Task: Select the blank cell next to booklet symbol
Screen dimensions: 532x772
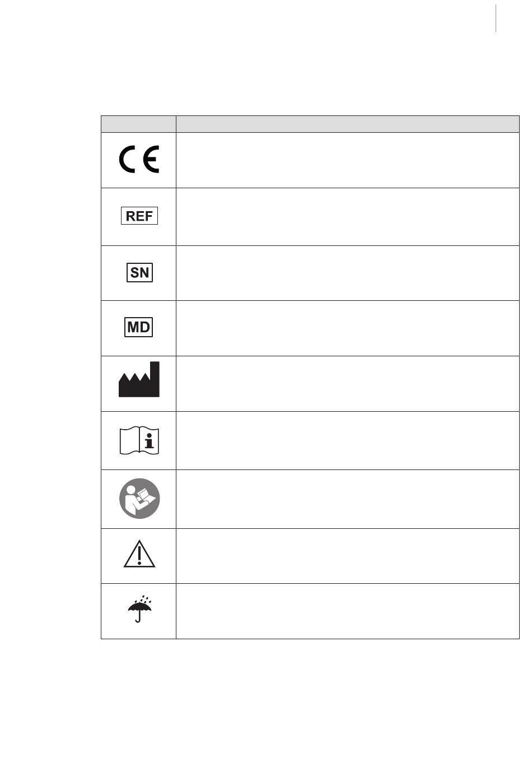Action: (348, 441)
